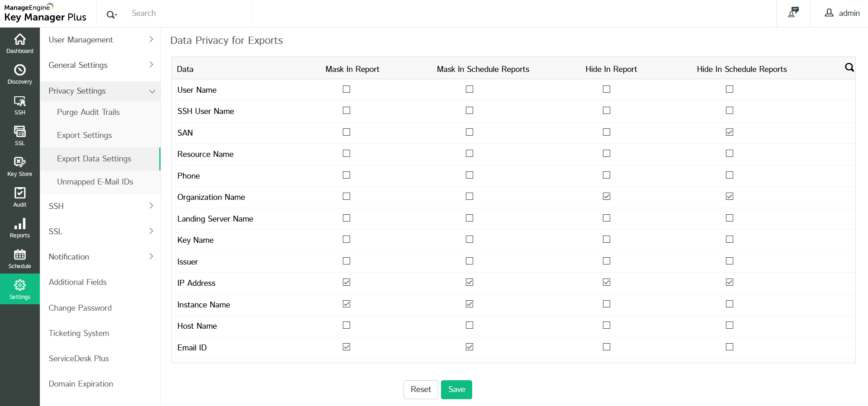The width and height of the screenshot is (868, 406).
Task: Expand the Notification settings section
Action: (100, 257)
